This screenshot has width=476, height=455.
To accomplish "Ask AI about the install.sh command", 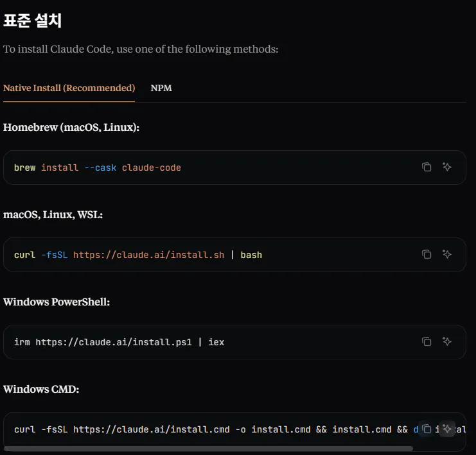I will tap(447, 254).
